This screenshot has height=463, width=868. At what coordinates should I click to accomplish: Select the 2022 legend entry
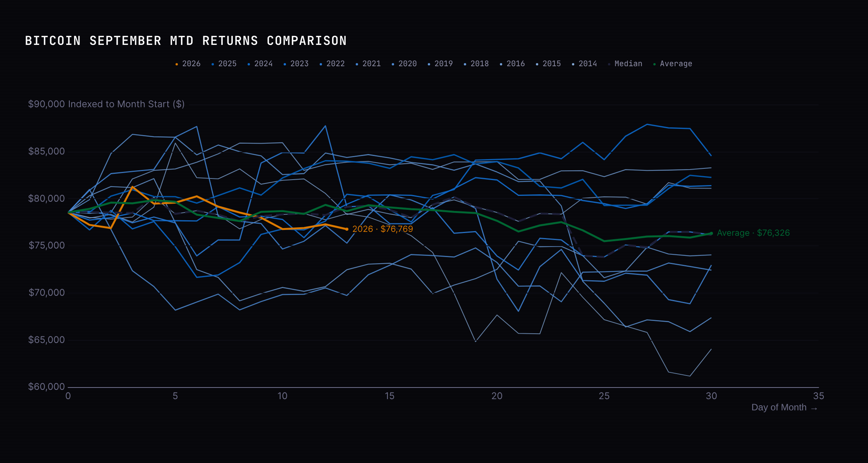(x=332, y=64)
